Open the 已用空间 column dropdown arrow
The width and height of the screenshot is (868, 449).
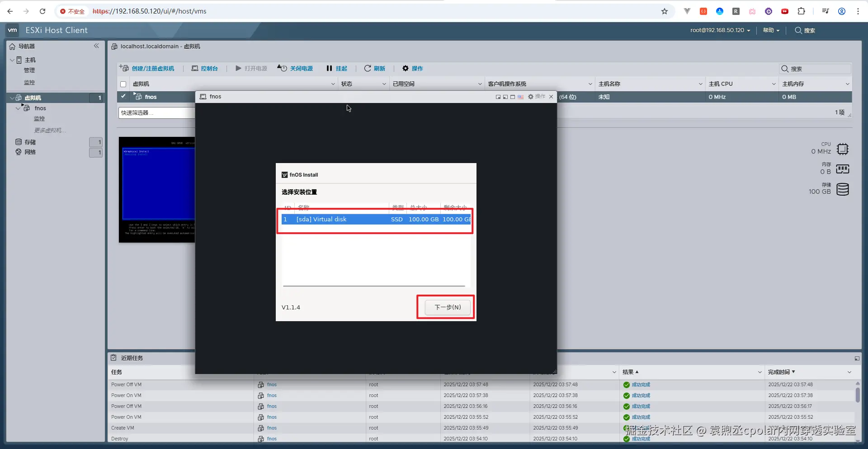(480, 84)
